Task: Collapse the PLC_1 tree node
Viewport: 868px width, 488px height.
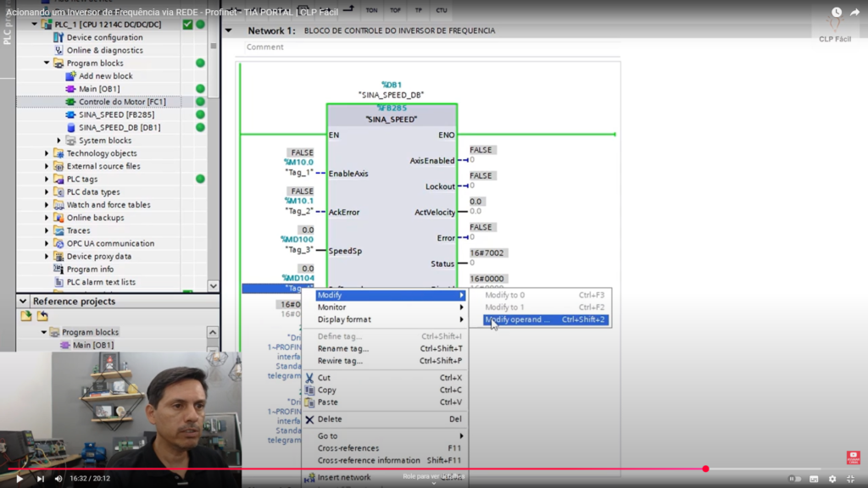Action: tap(34, 25)
